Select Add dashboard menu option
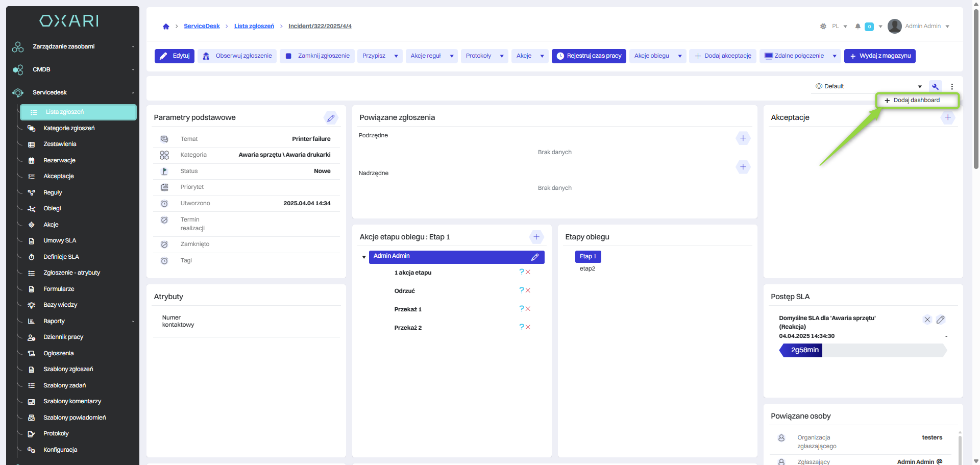 [x=916, y=101]
